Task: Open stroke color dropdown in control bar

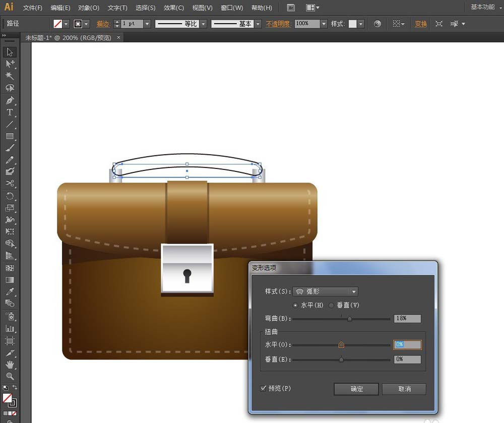Action: 86,24
